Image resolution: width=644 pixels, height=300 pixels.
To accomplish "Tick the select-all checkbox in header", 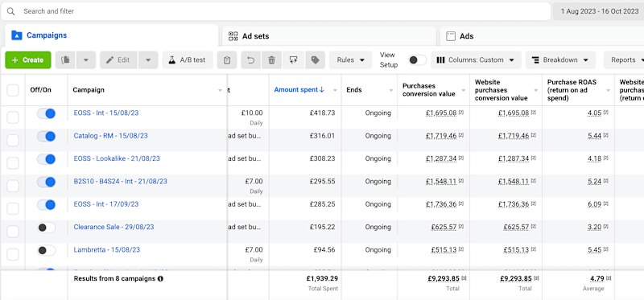I will pos(13,90).
